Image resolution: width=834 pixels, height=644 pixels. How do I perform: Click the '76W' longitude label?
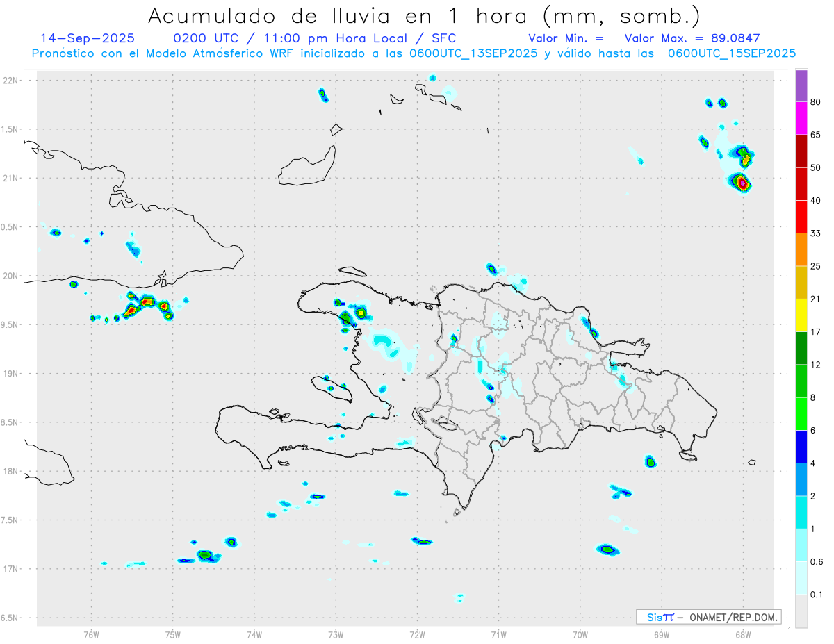[x=91, y=634]
